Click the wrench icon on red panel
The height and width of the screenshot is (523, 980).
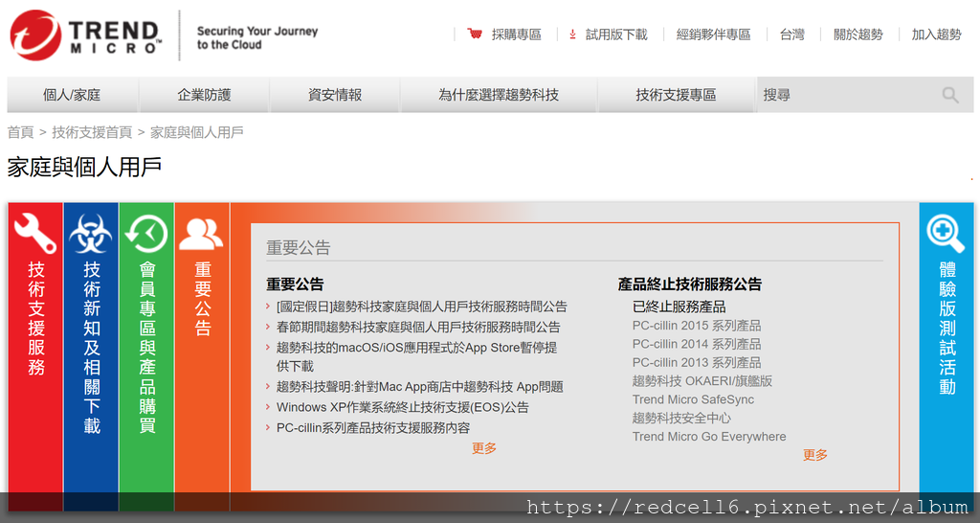click(x=35, y=233)
